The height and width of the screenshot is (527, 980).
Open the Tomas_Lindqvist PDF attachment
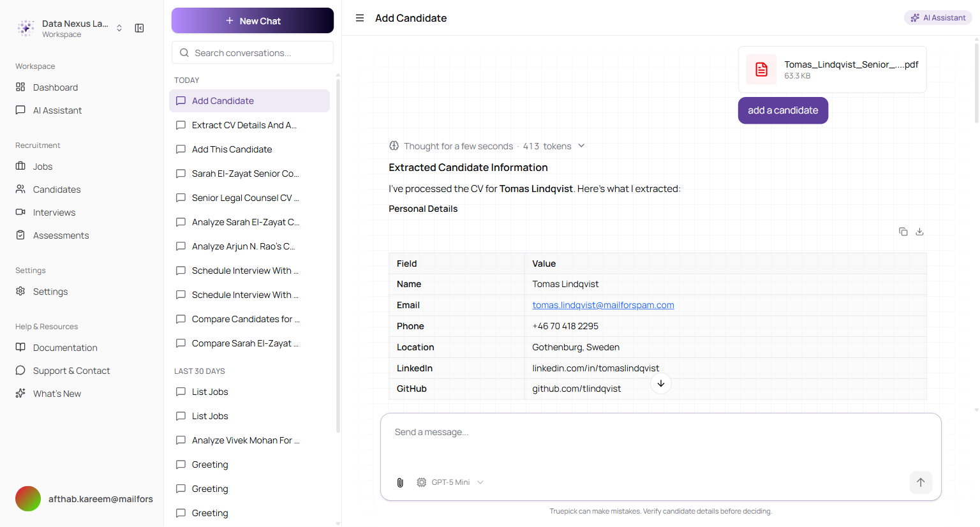pyautogui.click(x=832, y=70)
